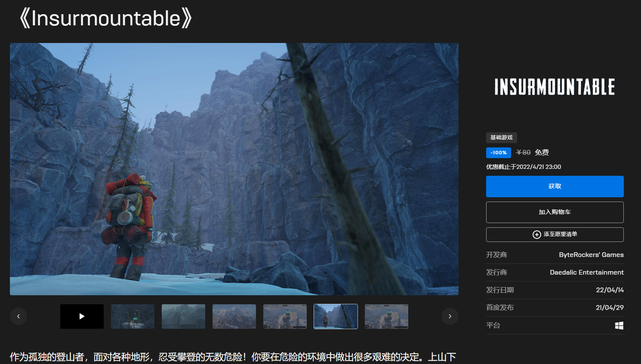The height and width of the screenshot is (364, 641).
Task: Click the plus icon on the wishlist button
Action: [536, 235]
